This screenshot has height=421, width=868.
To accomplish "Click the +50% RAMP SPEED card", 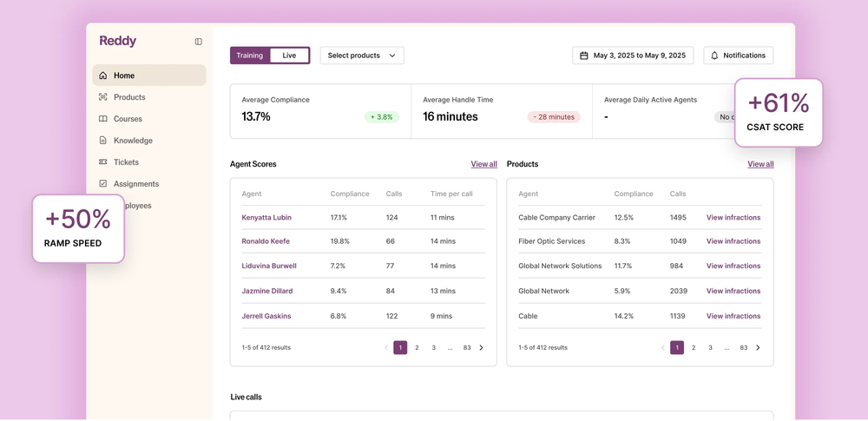I will coord(78,228).
